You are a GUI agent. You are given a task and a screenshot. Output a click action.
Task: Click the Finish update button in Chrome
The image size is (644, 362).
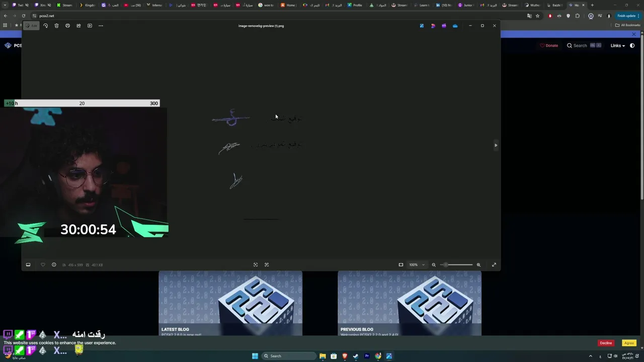(x=629, y=16)
